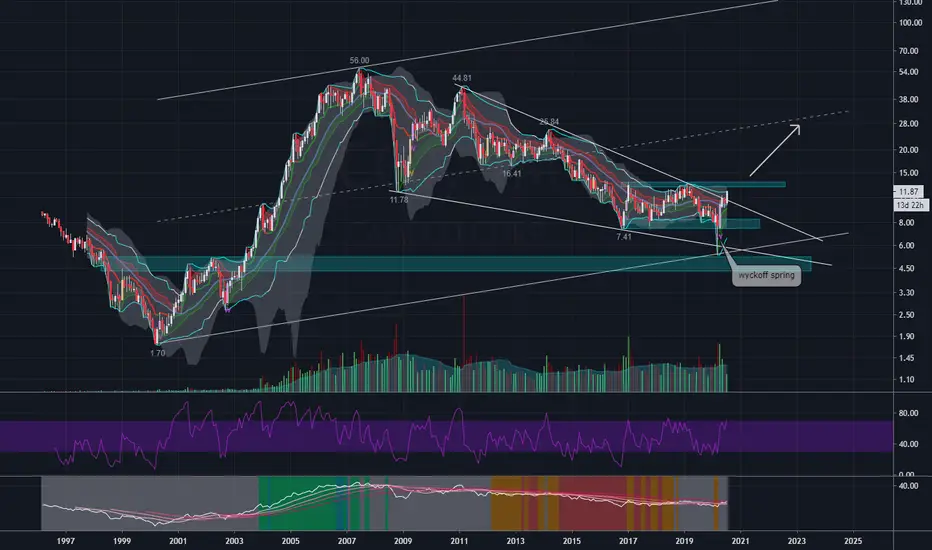Image resolution: width=932 pixels, height=550 pixels.
Task: Click 1.10 on the price axis
Action: click(x=906, y=379)
